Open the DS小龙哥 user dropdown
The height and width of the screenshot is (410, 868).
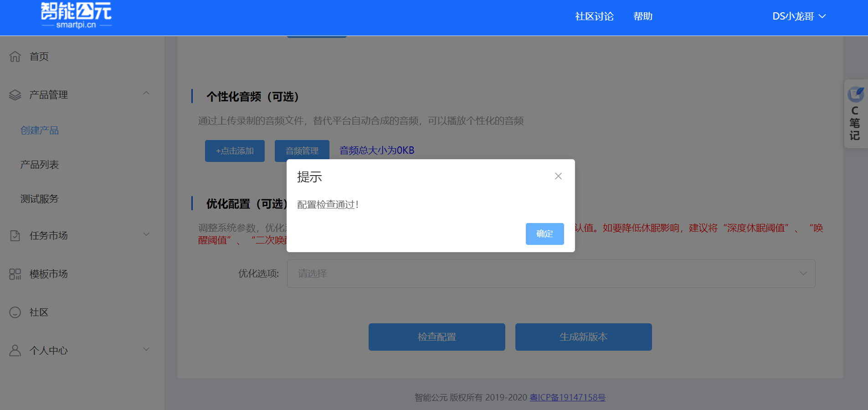click(799, 16)
